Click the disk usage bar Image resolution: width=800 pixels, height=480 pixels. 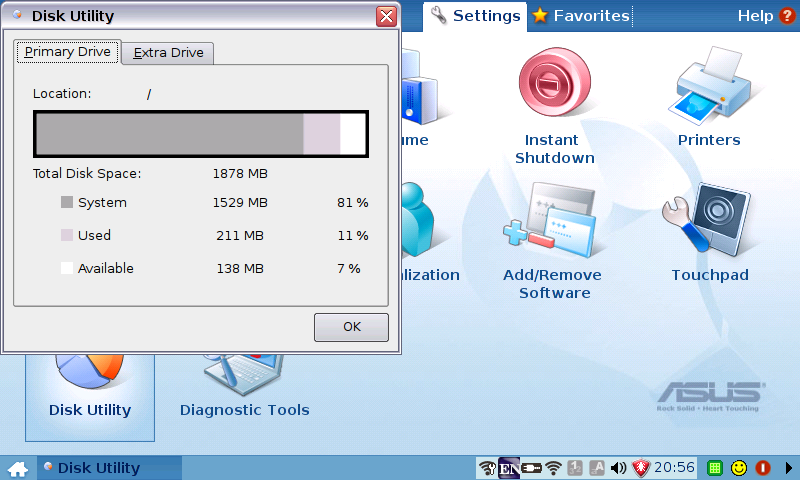pyautogui.click(x=201, y=134)
